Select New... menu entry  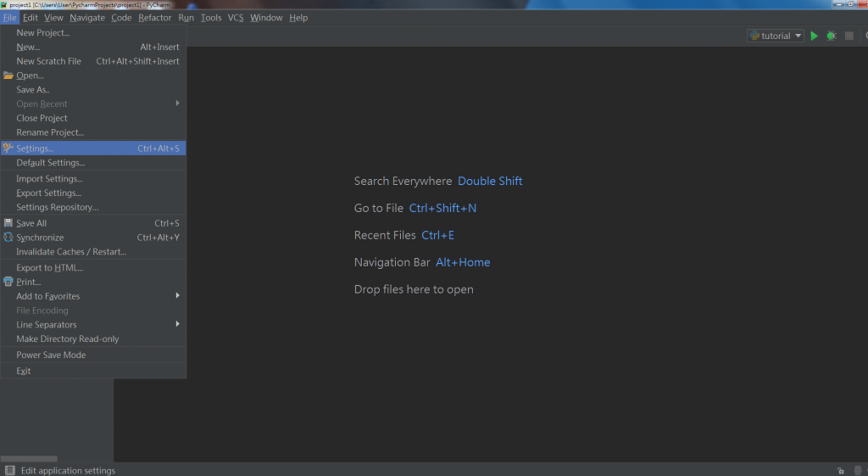pos(93,48)
